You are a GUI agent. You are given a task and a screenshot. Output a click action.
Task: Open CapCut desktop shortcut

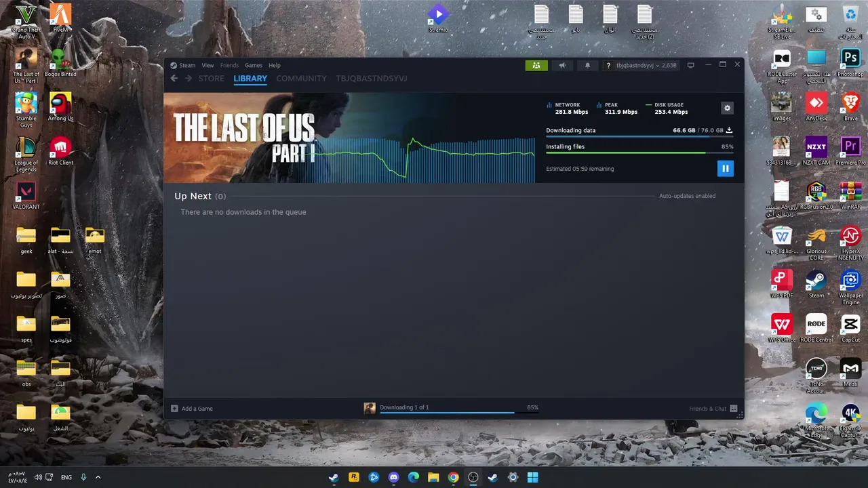[850, 329]
